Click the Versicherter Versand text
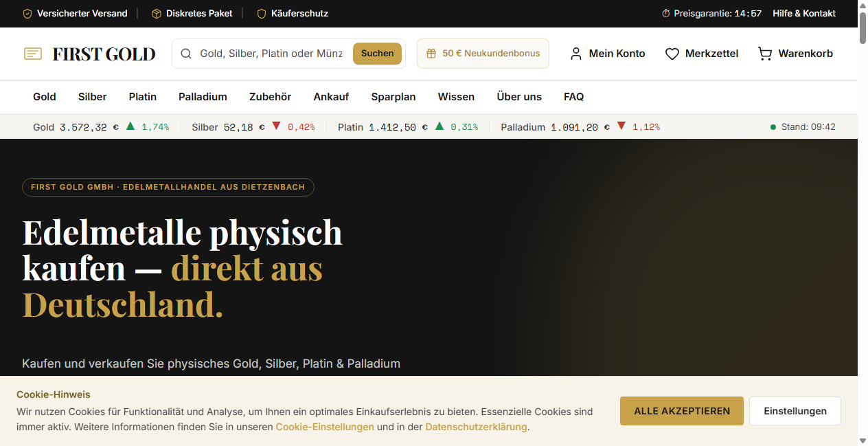868x446 pixels. (x=82, y=14)
